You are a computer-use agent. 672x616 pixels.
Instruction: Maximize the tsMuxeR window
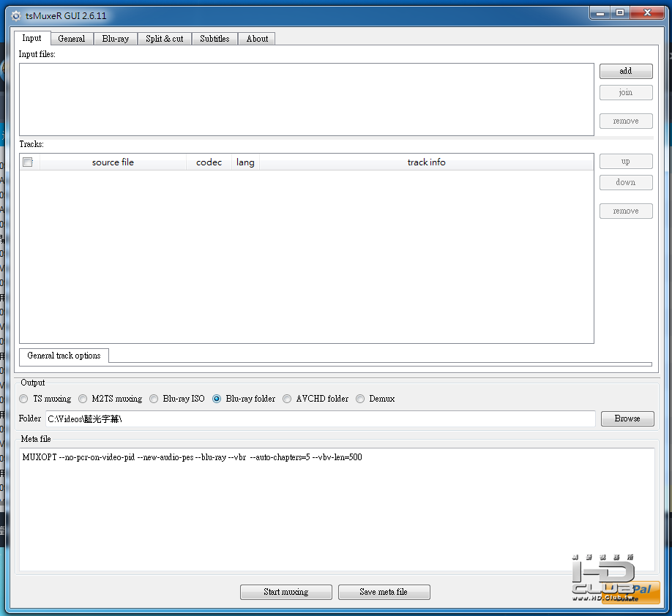(620, 13)
